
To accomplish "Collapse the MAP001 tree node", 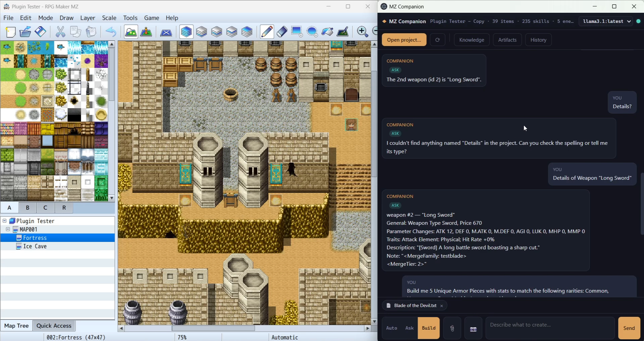I will click(8, 229).
